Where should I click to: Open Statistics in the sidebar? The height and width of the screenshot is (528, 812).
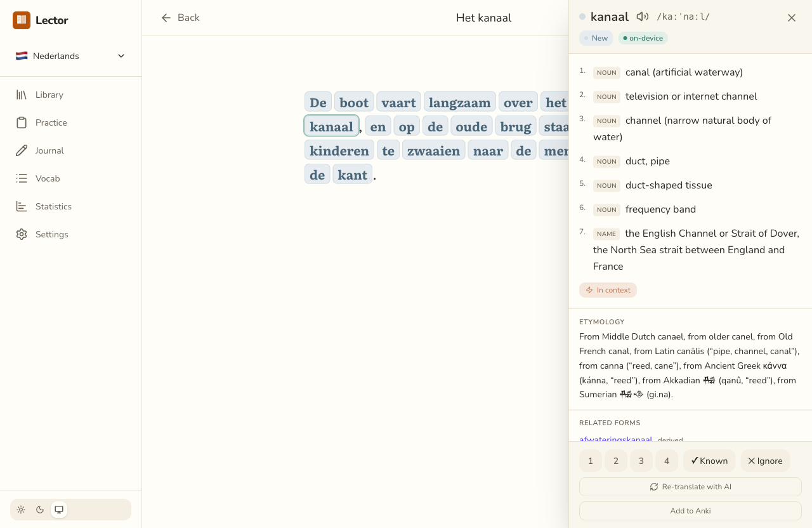(x=70, y=206)
